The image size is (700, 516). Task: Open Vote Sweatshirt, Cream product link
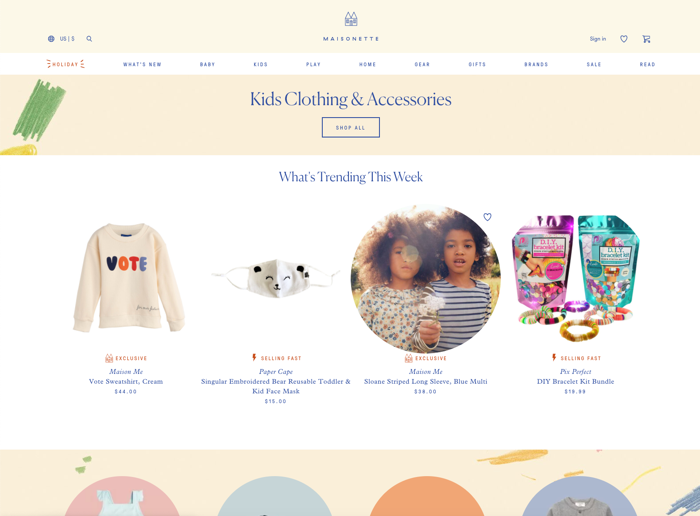(x=126, y=381)
